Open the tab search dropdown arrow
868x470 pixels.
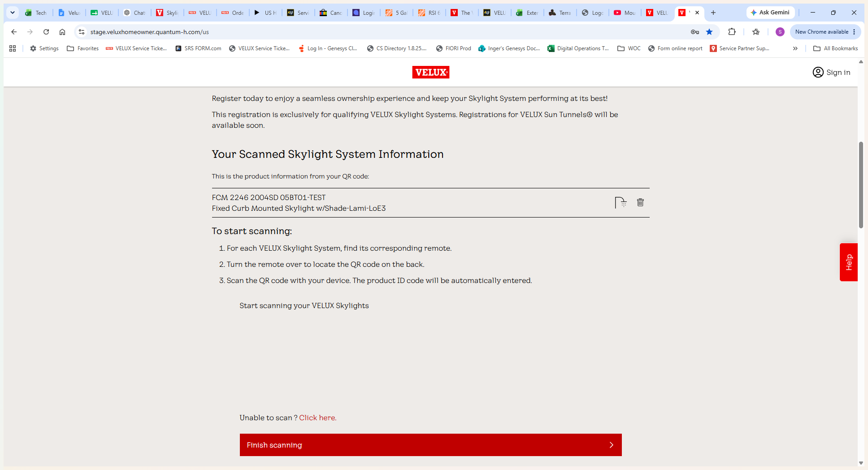[x=13, y=13]
